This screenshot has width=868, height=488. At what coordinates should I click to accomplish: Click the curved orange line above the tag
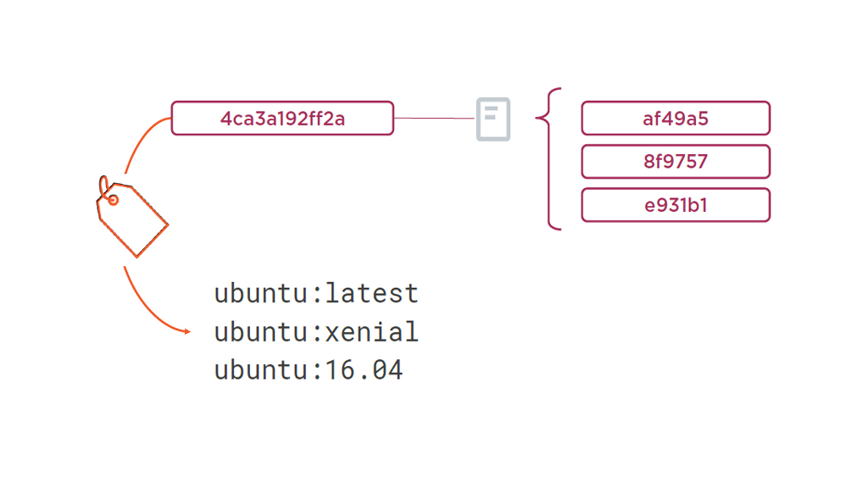click(x=138, y=141)
